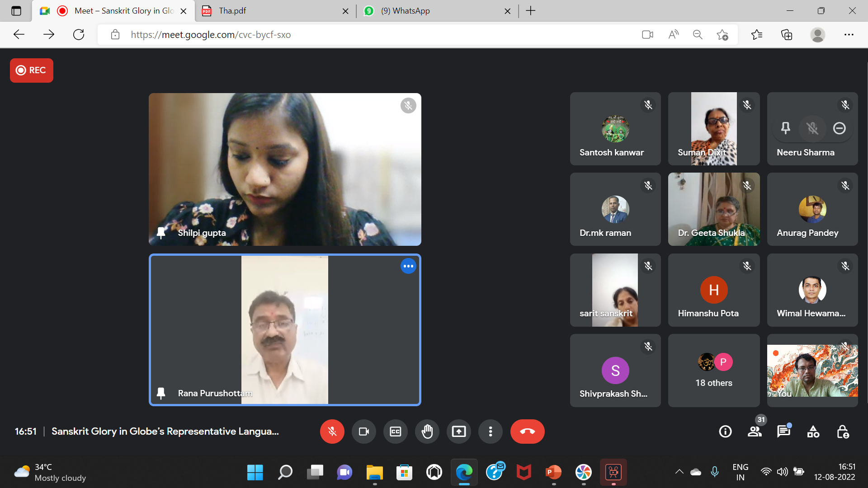This screenshot has height=488, width=868.
Task: Open the Activities panel icon
Action: click(813, 432)
